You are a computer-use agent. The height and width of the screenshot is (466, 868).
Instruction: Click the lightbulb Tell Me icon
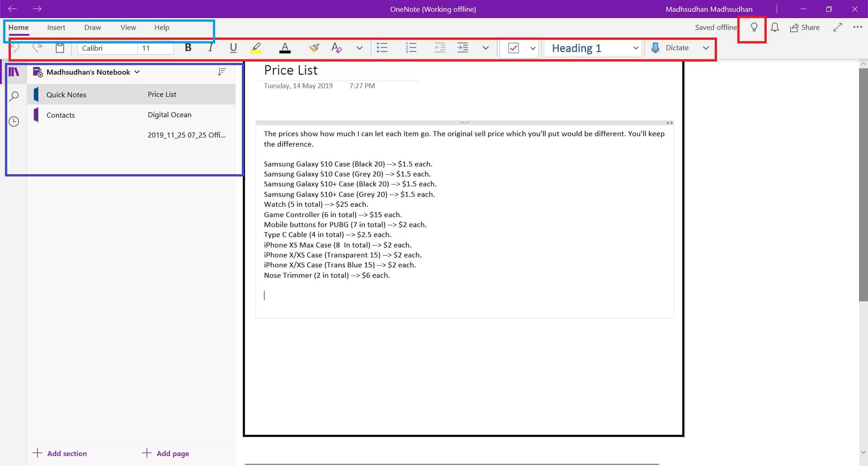(x=754, y=28)
